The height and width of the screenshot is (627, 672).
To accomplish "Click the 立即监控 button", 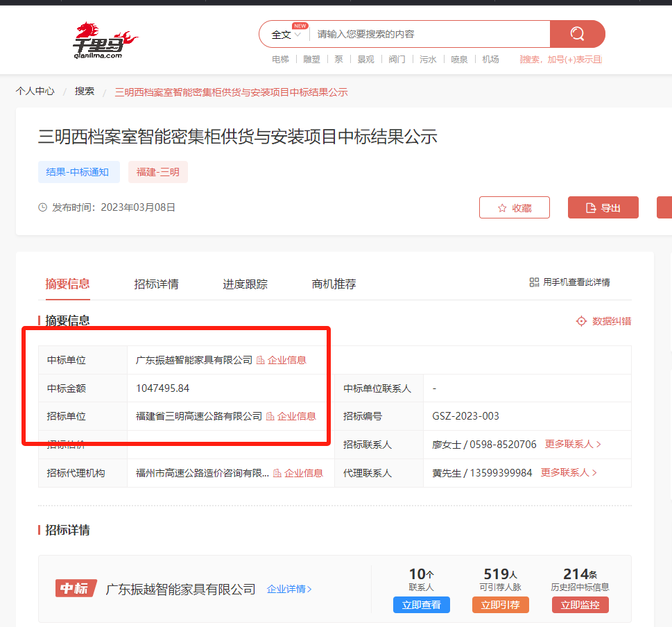I will coord(580,605).
